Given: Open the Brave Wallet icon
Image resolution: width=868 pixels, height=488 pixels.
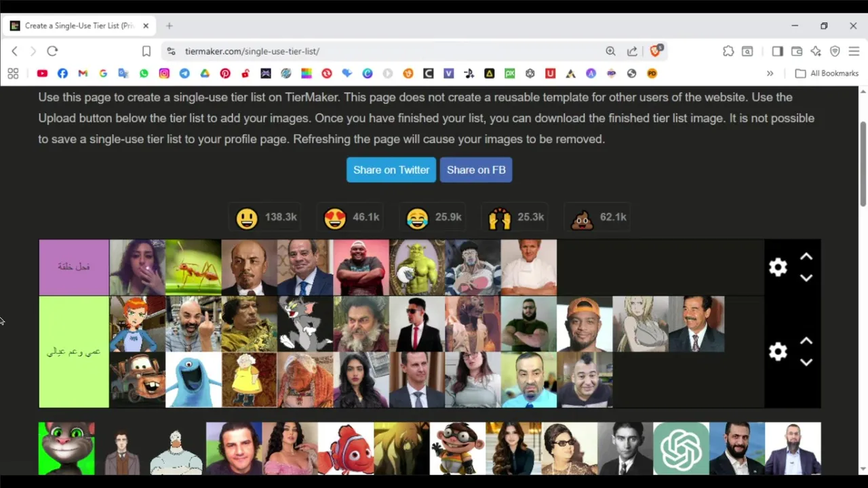Looking at the screenshot, I should [797, 51].
